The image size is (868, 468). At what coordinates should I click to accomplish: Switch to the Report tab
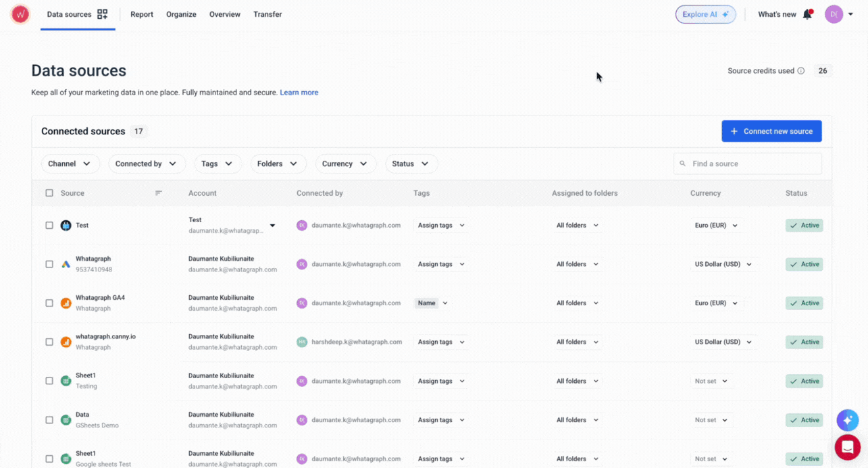pyautogui.click(x=142, y=14)
